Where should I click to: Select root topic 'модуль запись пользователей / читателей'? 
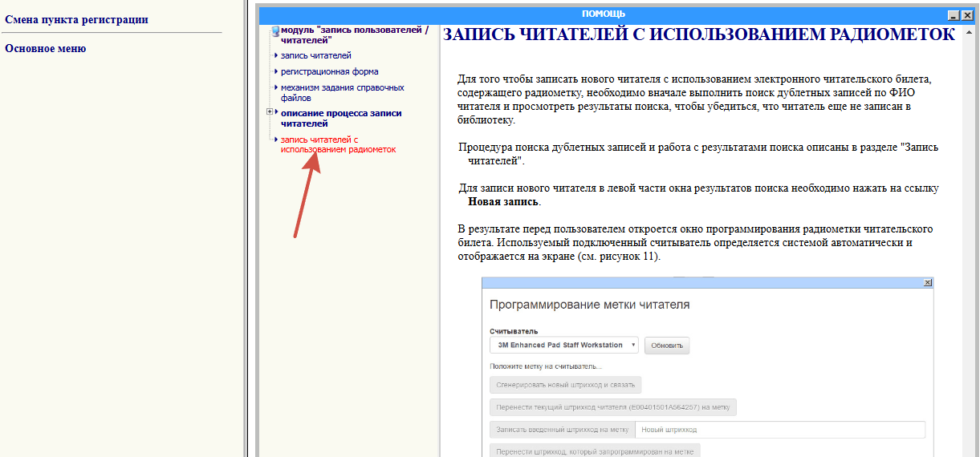[354, 34]
